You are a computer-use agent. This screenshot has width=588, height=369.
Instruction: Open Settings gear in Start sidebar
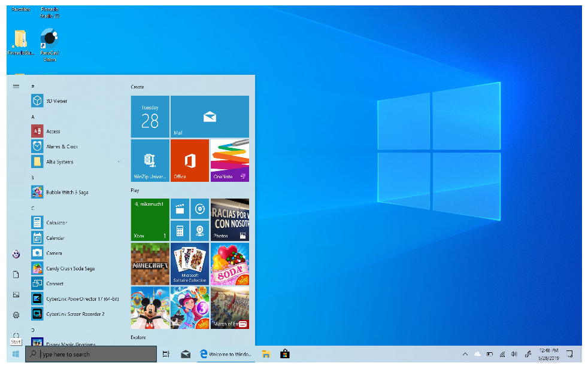click(x=16, y=315)
